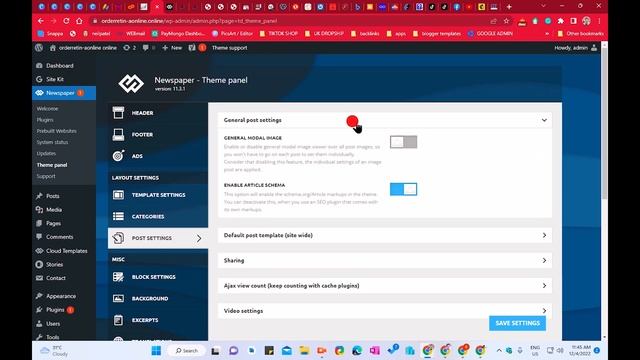The width and height of the screenshot is (640, 360).
Task: Open the Media menu
Action: click(53, 209)
